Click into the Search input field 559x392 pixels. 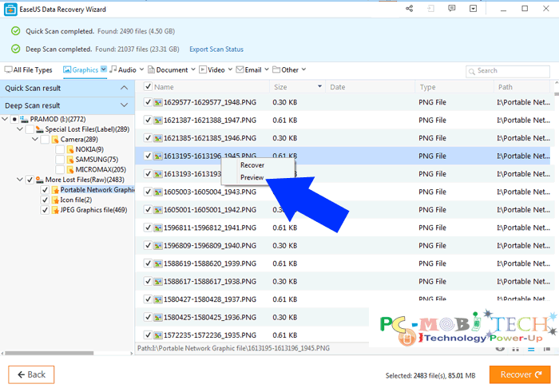click(x=508, y=71)
